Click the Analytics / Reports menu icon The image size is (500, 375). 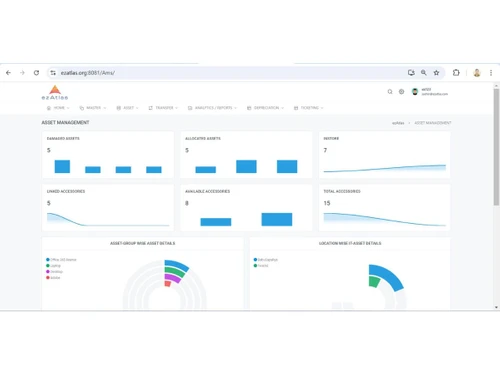(x=190, y=108)
